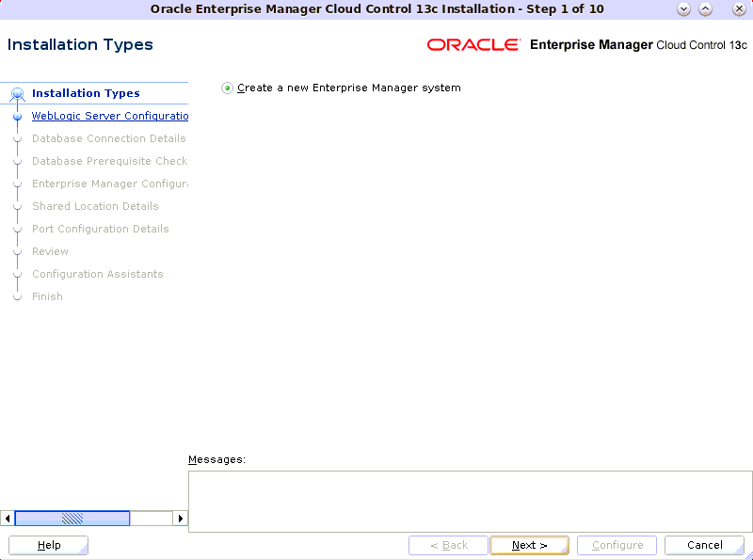
Task: Click Database Prerequisite Check step
Action: (x=110, y=161)
